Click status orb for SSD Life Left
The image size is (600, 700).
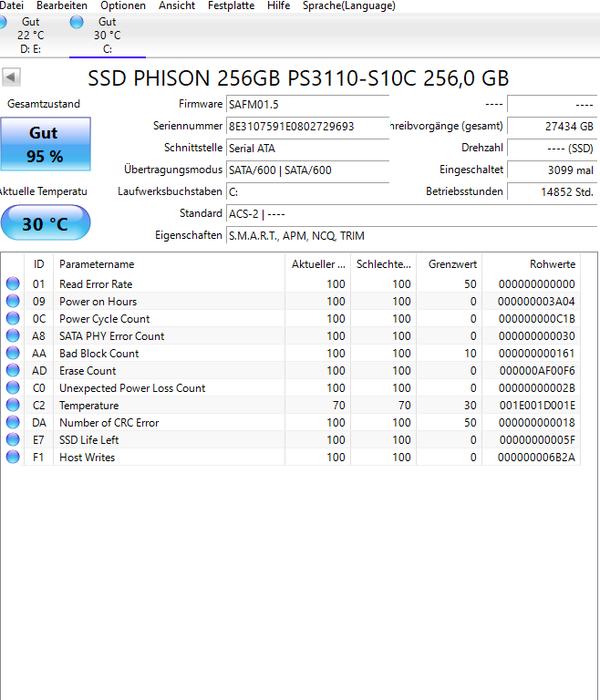point(13,439)
